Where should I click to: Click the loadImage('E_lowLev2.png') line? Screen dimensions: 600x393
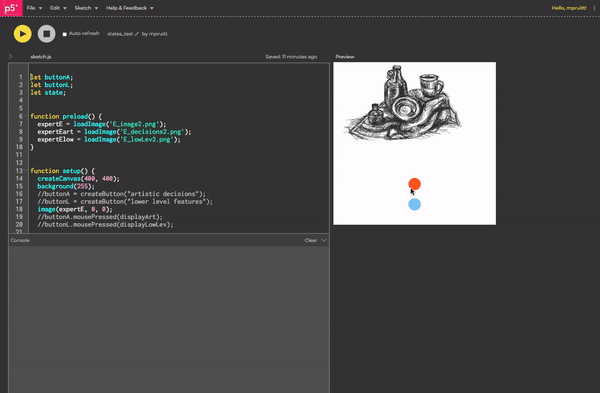coord(109,139)
